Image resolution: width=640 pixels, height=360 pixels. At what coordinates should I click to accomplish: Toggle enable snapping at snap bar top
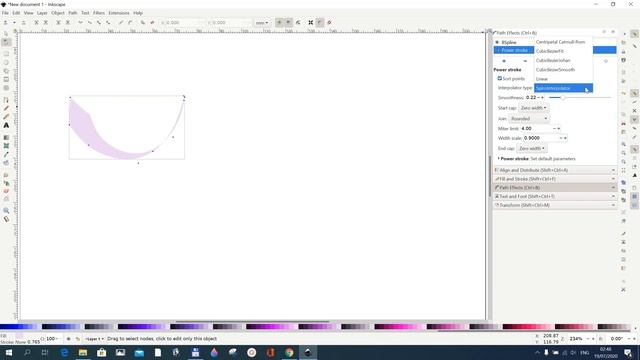[x=634, y=34]
